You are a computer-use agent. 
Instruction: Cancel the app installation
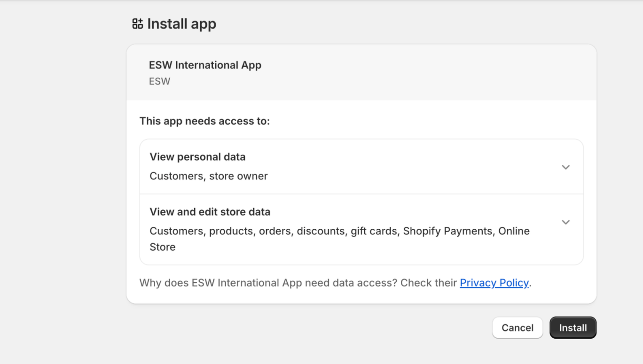click(x=518, y=328)
